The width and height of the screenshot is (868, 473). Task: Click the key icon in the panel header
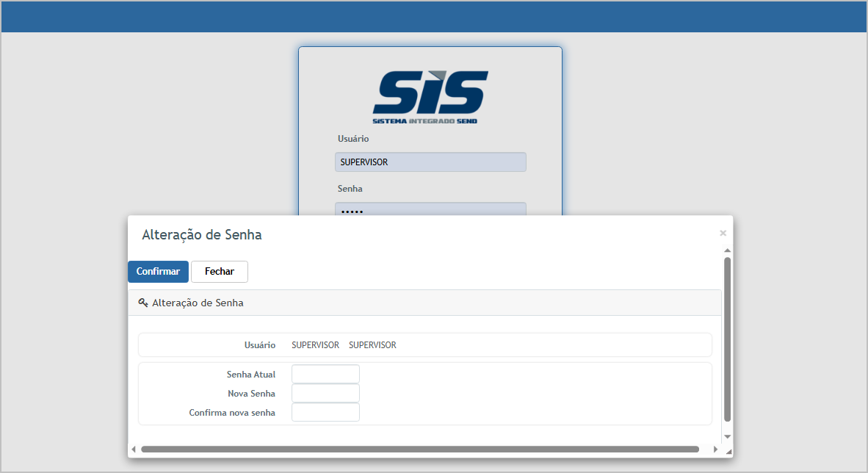coord(143,303)
